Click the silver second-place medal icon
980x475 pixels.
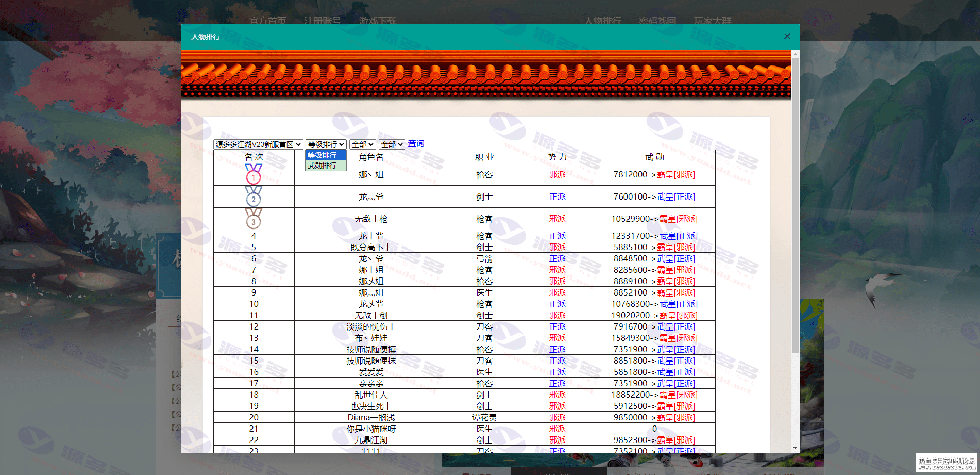pos(254,196)
